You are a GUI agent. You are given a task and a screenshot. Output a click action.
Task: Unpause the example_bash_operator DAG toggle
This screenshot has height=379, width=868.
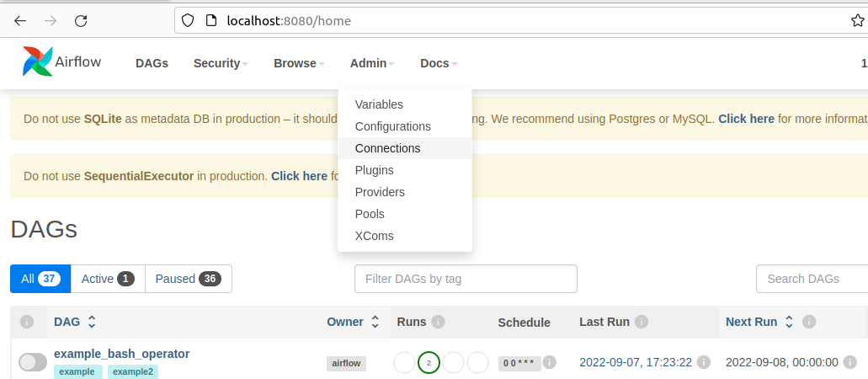(x=33, y=362)
